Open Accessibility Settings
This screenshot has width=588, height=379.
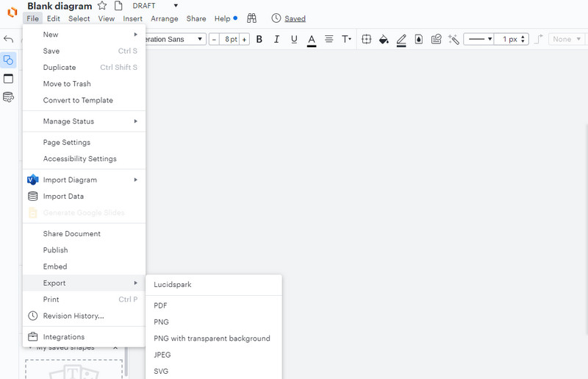pyautogui.click(x=84, y=159)
